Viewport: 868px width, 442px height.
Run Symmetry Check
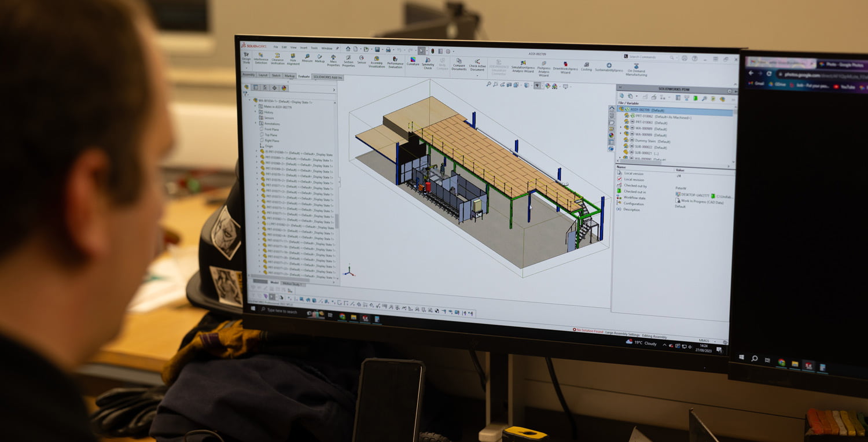[428, 64]
